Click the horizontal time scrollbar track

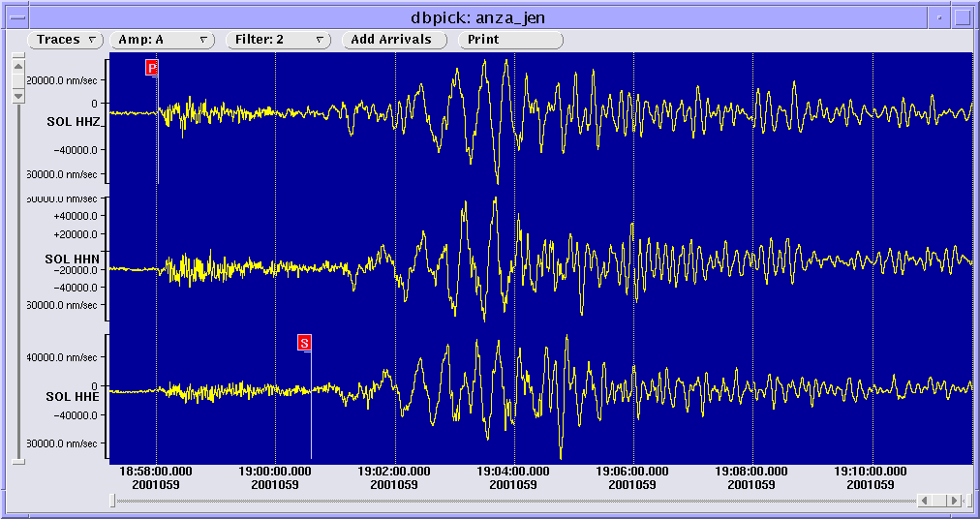click(x=515, y=501)
